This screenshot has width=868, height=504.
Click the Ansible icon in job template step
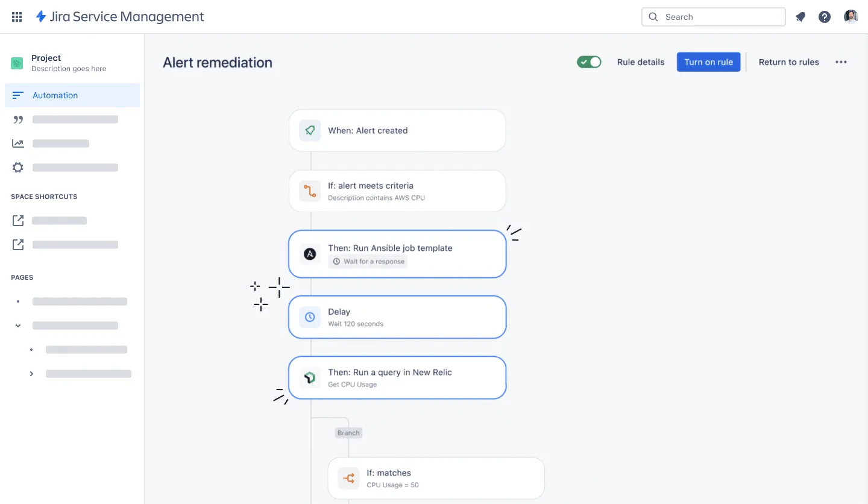point(310,254)
